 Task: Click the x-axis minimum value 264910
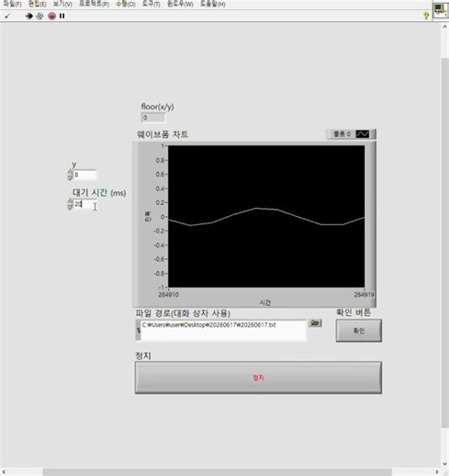[168, 295]
